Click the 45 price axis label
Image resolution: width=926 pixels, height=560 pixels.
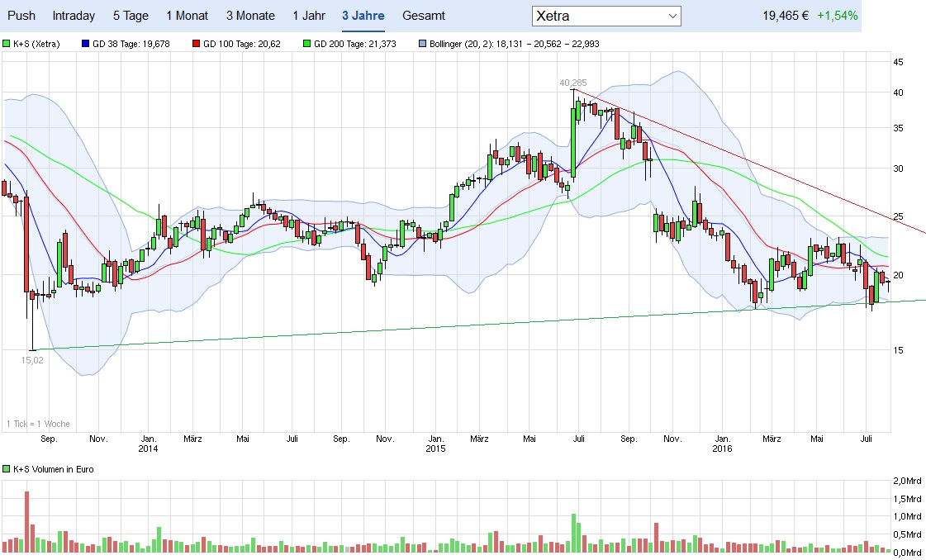pyautogui.click(x=898, y=62)
